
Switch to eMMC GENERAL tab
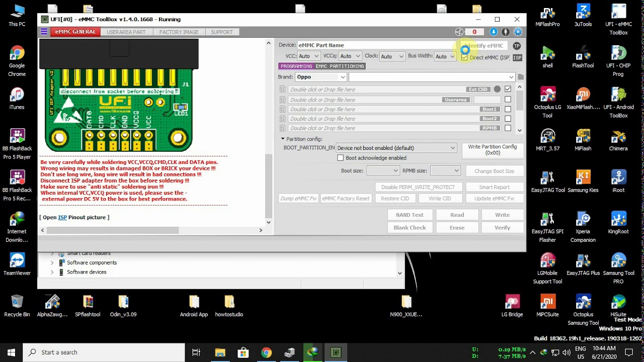[x=75, y=32]
